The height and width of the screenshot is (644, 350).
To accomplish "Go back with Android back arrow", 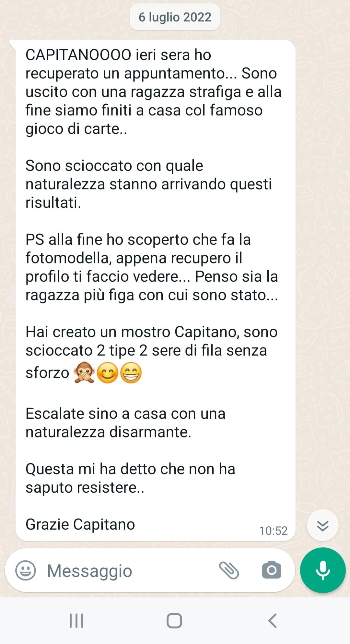I will [273, 621].
